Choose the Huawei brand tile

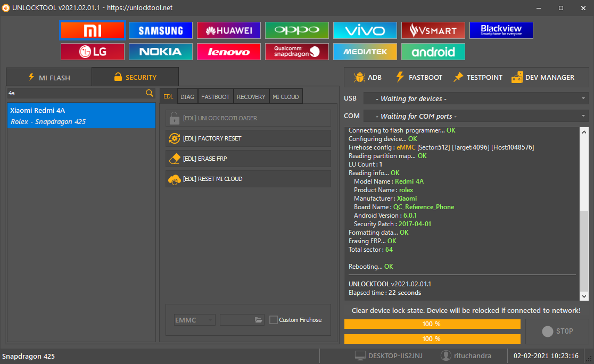(x=229, y=30)
